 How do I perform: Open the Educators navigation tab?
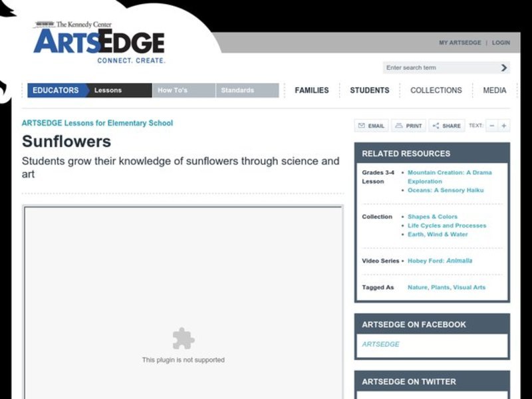coord(56,90)
